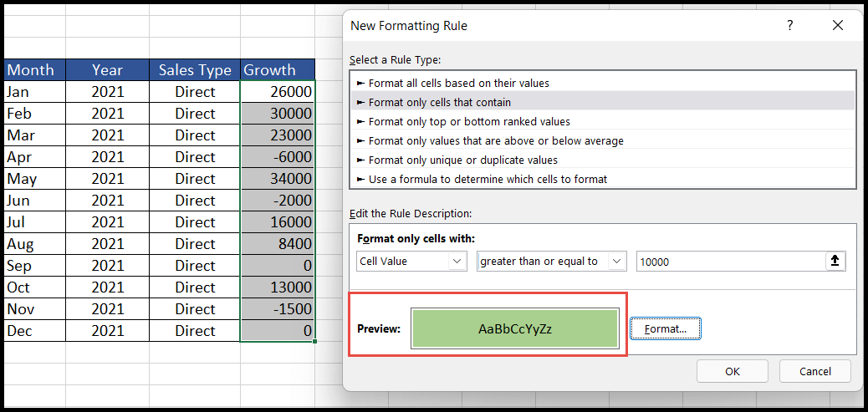Choose 'Use a formula to determine' rule type
868x412 pixels.
point(488,180)
